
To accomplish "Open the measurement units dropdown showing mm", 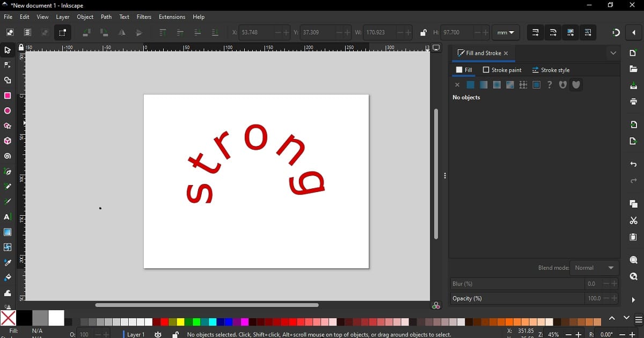I will pyautogui.click(x=505, y=32).
